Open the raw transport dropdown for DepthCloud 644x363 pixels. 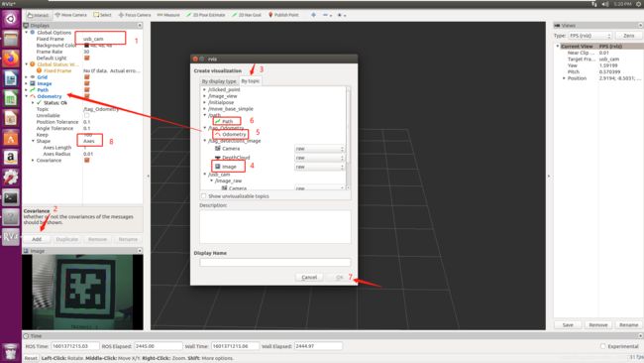pyautogui.click(x=319, y=158)
